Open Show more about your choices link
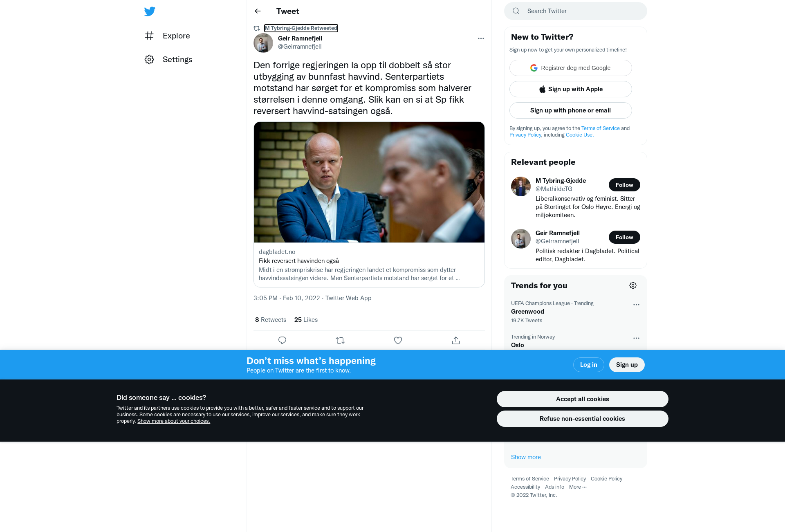The image size is (785, 532). (174, 421)
